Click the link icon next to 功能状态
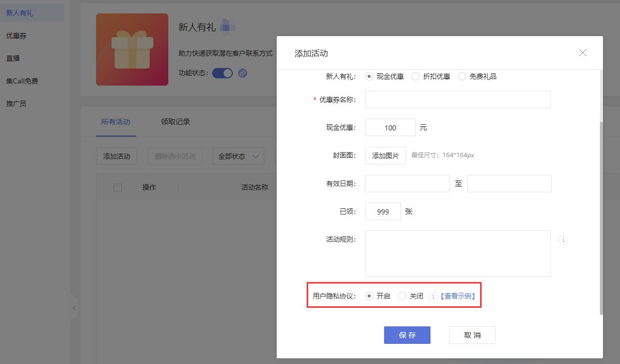Screen dimensions: 620x364 pos(243,73)
